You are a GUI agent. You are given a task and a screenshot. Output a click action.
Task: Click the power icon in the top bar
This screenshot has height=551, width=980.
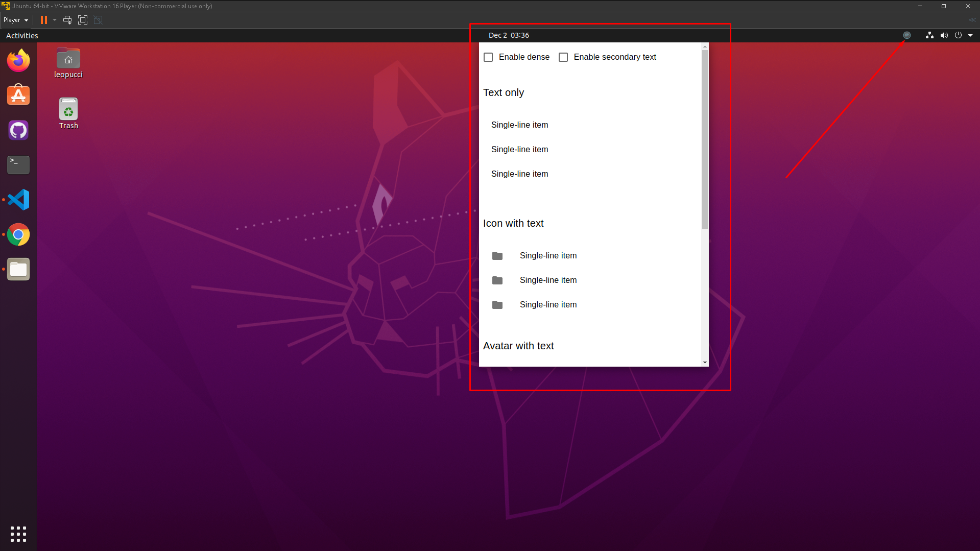click(958, 35)
